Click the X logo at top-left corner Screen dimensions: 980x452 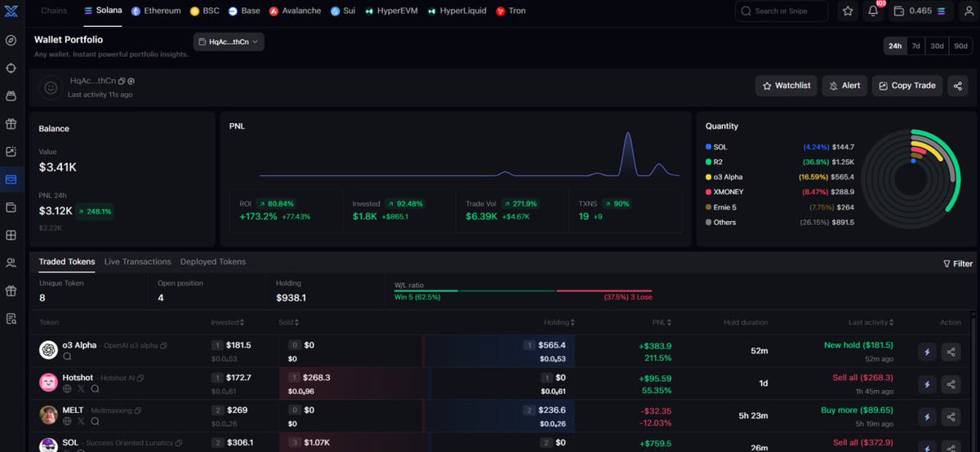(11, 11)
